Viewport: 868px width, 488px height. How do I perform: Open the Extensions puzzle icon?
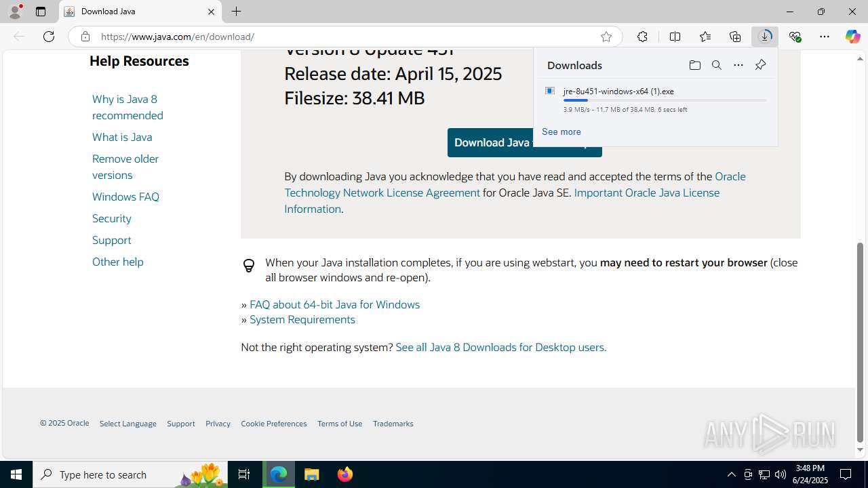pyautogui.click(x=642, y=37)
